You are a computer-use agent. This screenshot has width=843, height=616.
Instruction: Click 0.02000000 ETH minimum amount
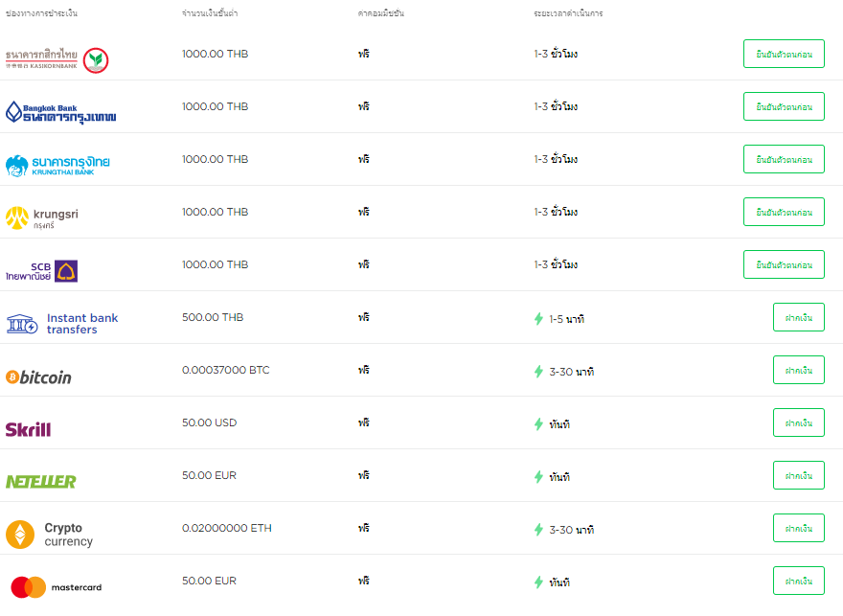pos(227,528)
